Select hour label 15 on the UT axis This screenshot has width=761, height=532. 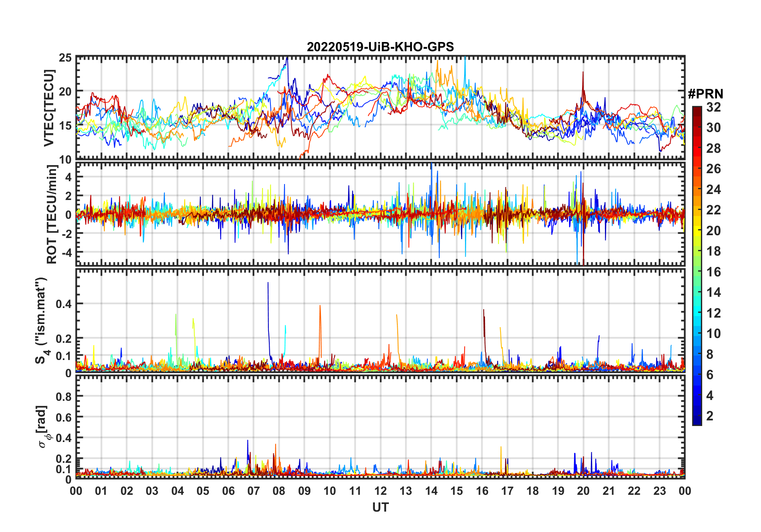457,491
